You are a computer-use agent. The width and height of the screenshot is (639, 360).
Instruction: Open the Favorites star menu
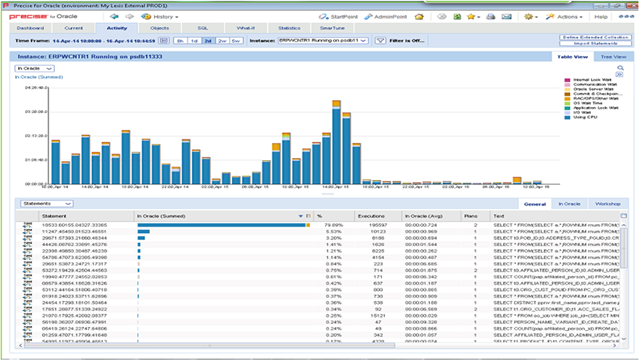(473, 17)
